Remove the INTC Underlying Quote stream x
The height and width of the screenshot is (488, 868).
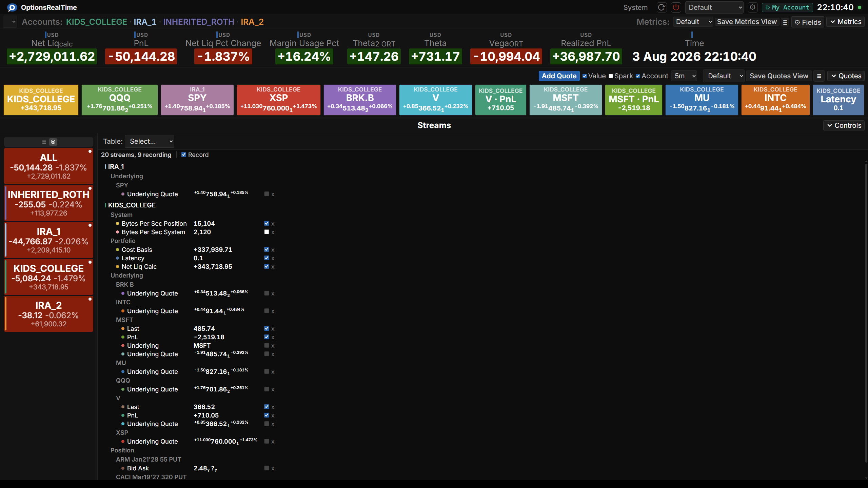pos(273,311)
